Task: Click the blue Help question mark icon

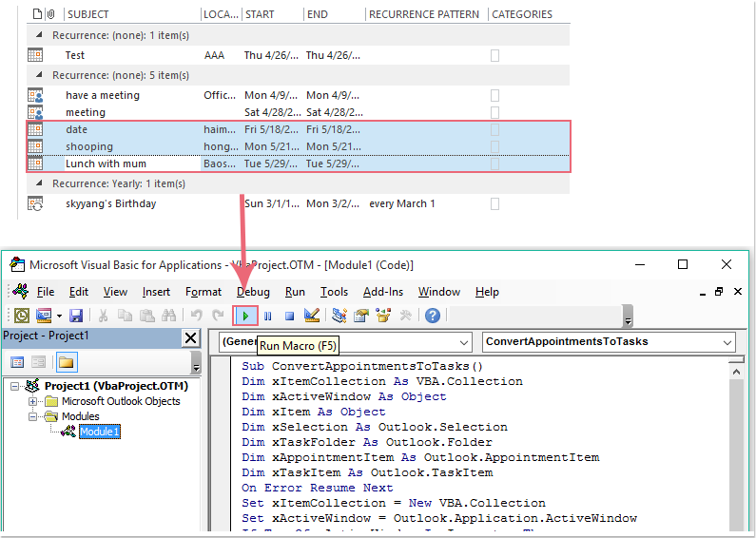Action: point(433,316)
